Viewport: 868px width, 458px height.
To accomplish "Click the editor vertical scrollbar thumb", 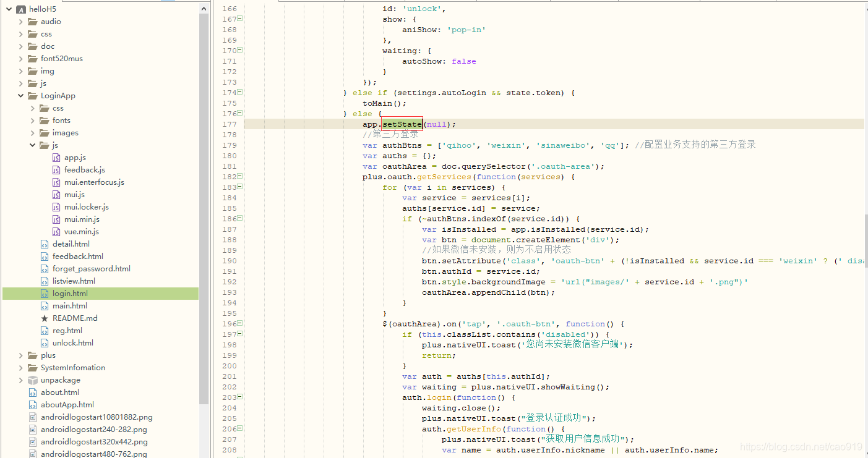I will [x=866, y=241].
